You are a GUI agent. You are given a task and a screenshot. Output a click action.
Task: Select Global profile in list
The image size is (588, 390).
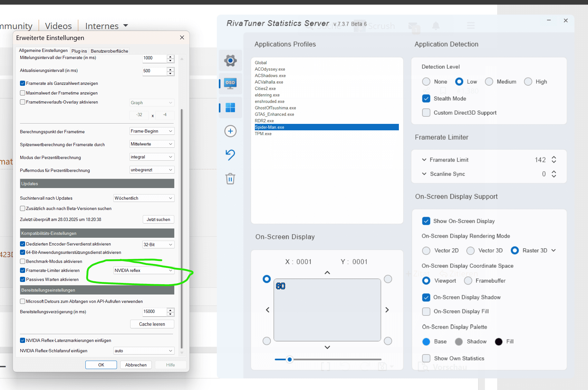pos(327,63)
